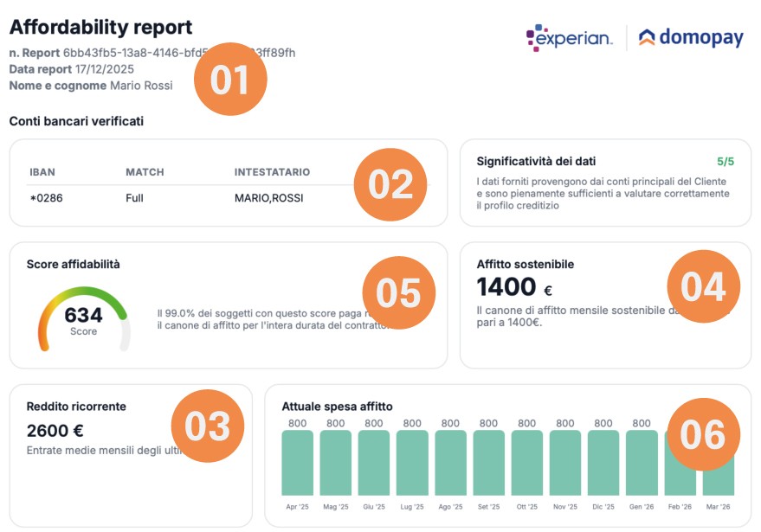The width and height of the screenshot is (761, 532).
Task: Click orange marker 02 badge
Action: [x=390, y=184]
